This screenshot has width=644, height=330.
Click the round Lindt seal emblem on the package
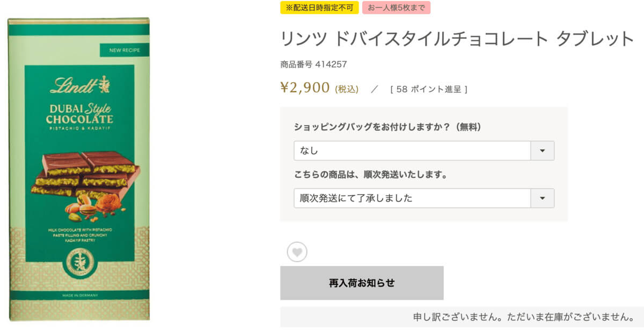tap(79, 263)
